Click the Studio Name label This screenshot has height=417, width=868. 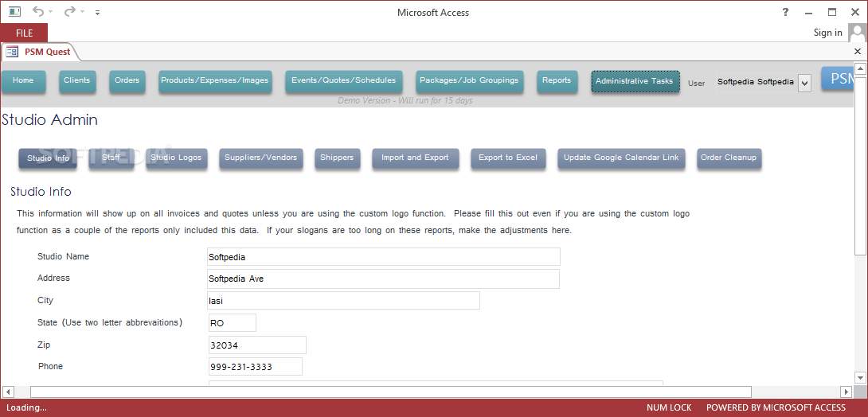[63, 256]
